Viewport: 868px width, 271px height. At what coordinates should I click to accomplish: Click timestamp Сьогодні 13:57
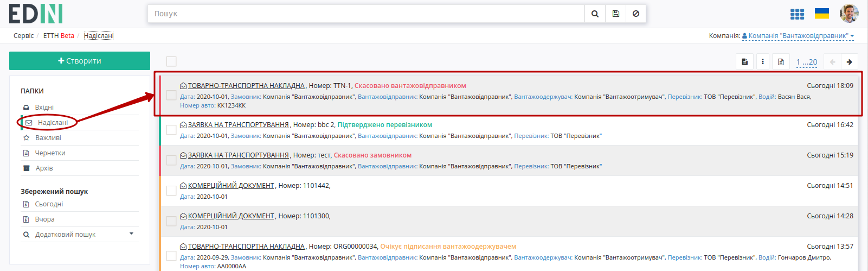(830, 247)
